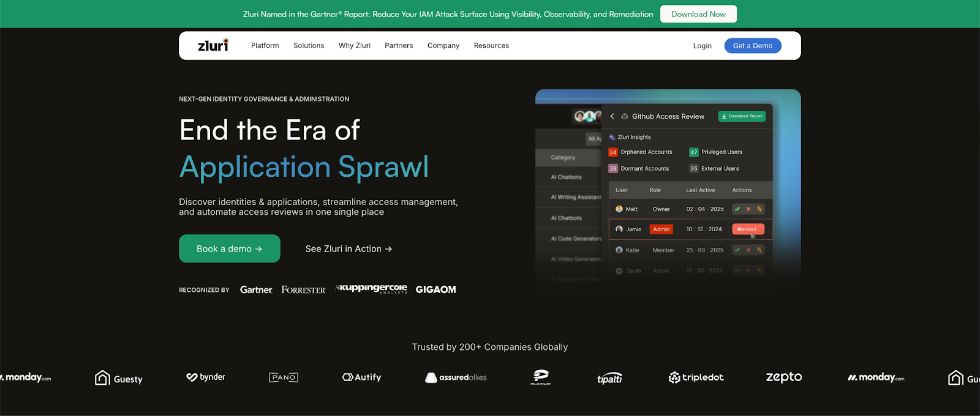The width and height of the screenshot is (980, 416).
Task: Open the Platform menu
Action: click(265, 45)
